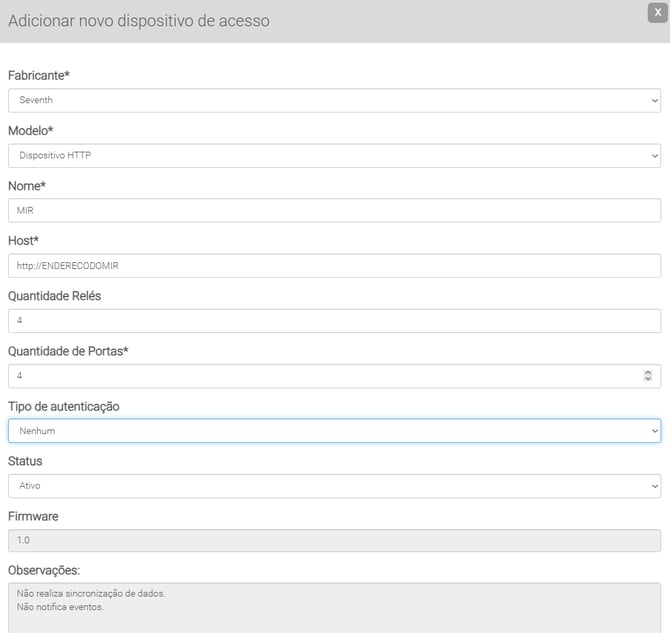Open the Status dropdown set to Ativo

[x=334, y=486]
